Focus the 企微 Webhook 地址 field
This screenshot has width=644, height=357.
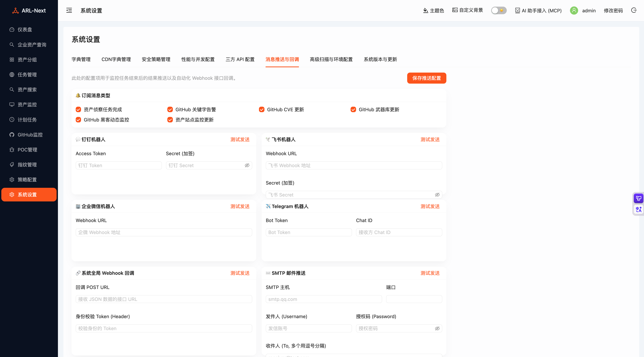164,232
